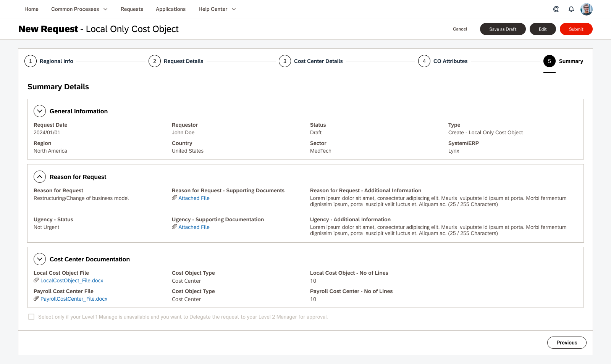611x364 pixels.
Task: Open the Applications menu item
Action: (171, 9)
